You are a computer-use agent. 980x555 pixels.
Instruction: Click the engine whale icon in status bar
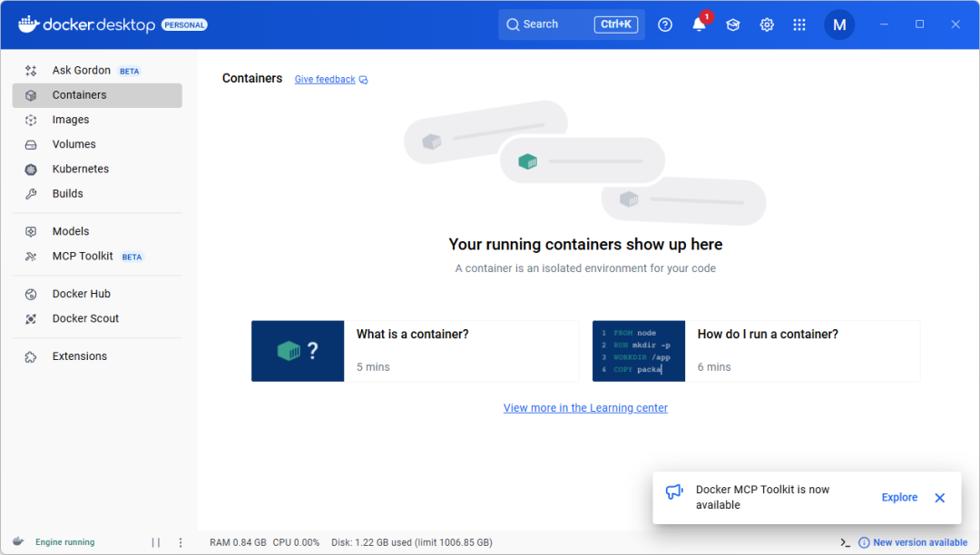click(x=18, y=541)
